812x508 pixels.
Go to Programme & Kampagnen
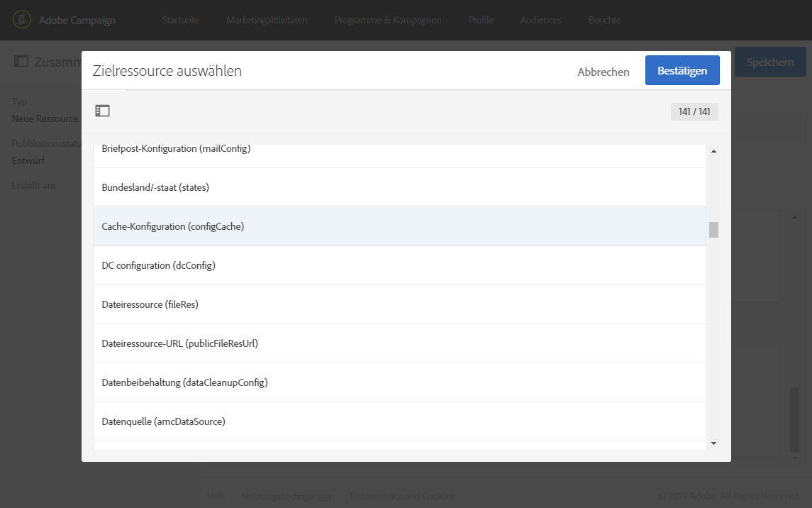tap(388, 20)
